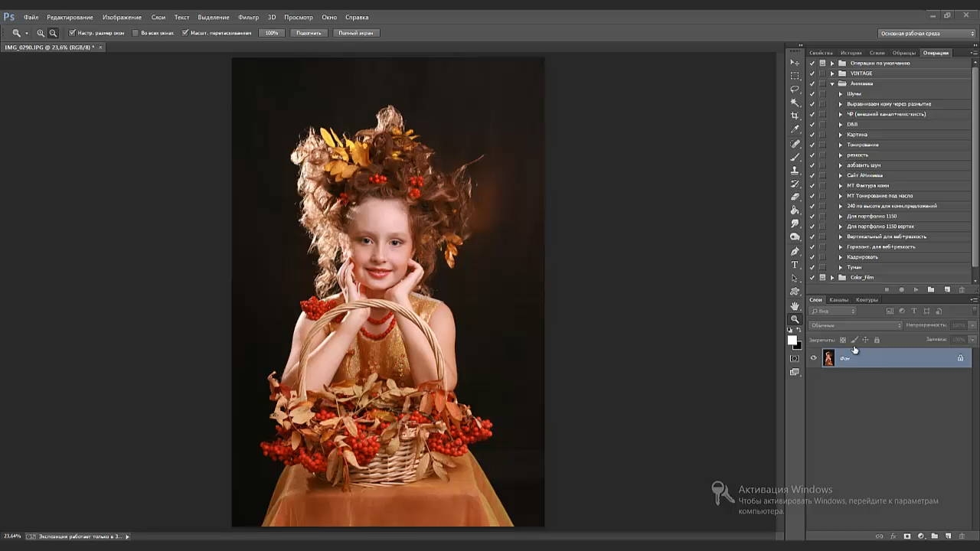Expand the резкость action
The width and height of the screenshot is (980, 551).
840,155
